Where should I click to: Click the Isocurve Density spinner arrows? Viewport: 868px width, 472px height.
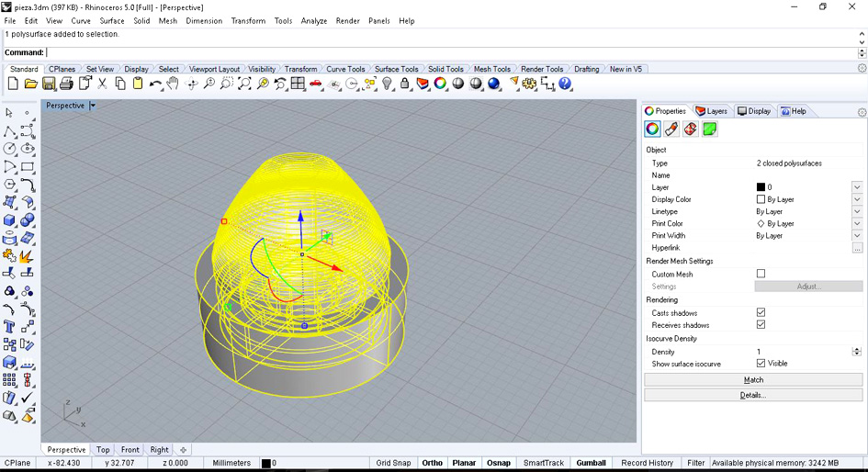coord(857,352)
